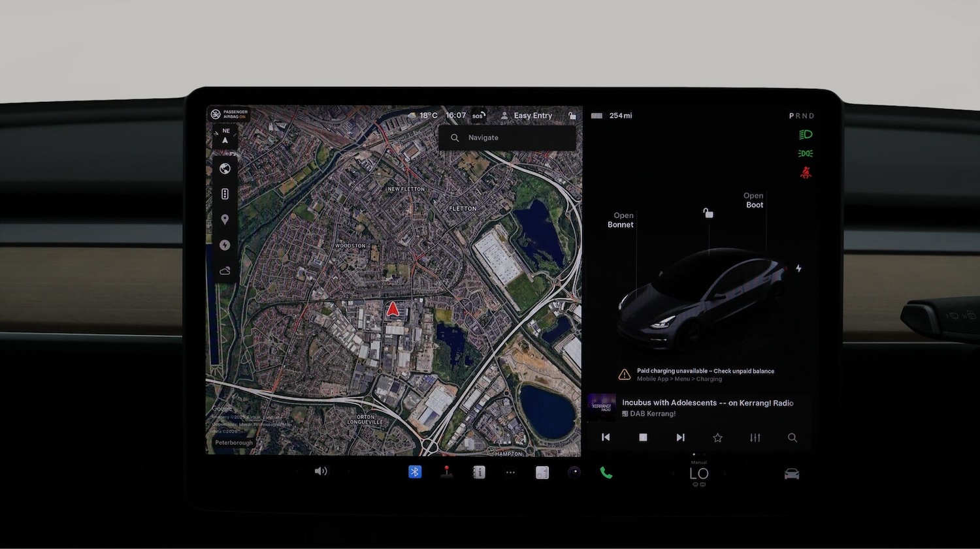Toggle the traffic light map layer
The height and width of the screenshot is (549, 980).
point(225,195)
